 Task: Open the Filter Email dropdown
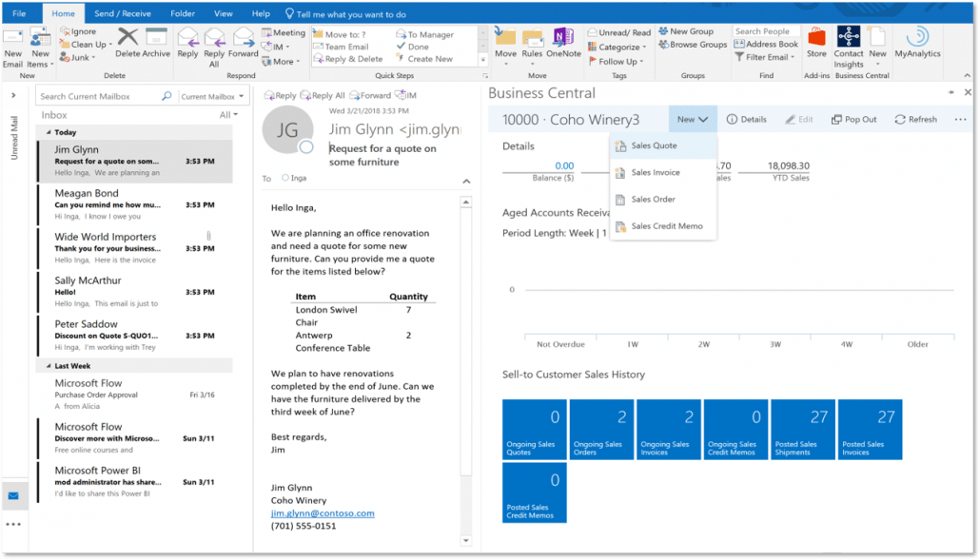[x=769, y=58]
